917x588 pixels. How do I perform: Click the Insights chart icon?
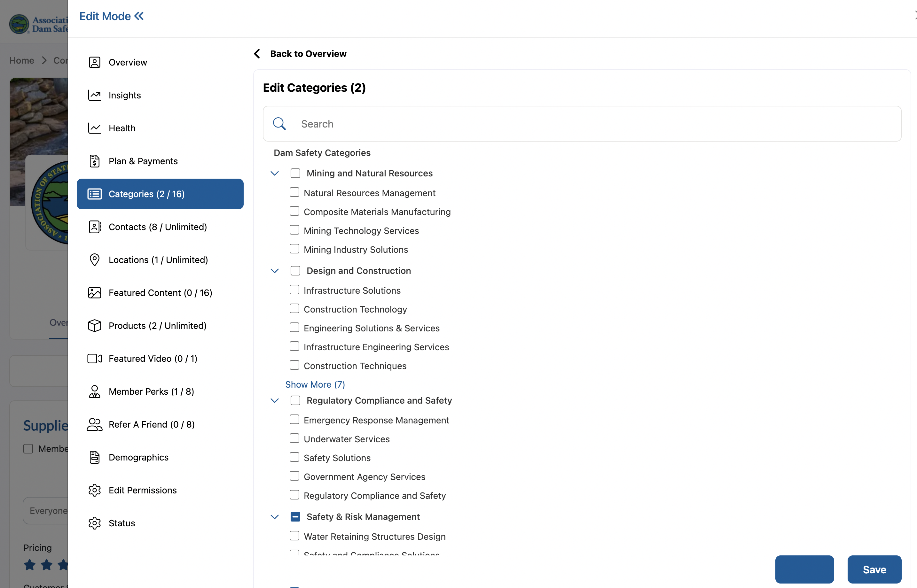click(94, 95)
